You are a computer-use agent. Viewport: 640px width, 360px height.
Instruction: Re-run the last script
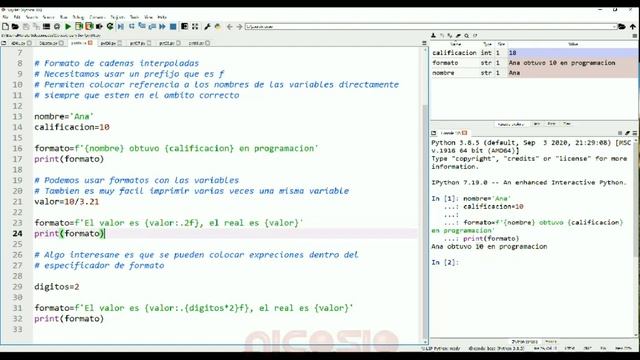110,27
